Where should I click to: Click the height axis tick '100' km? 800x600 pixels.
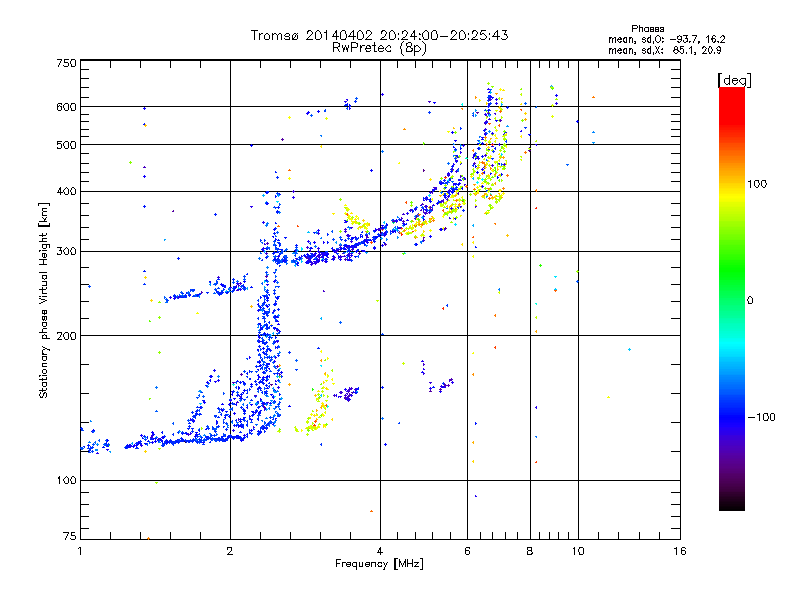(x=66, y=481)
